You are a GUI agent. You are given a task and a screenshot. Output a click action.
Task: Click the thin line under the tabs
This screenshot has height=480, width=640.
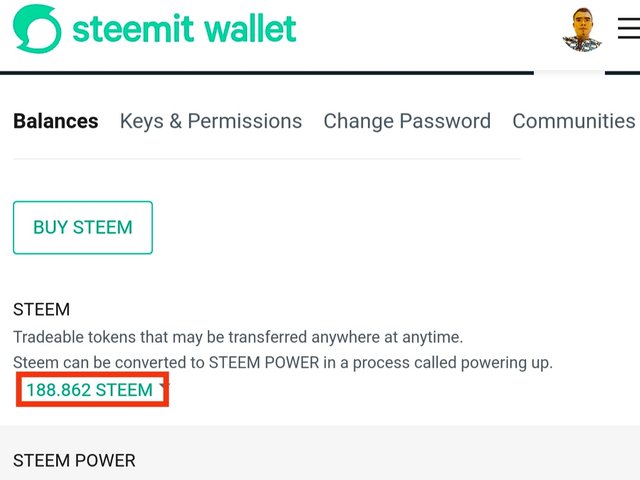[267, 158]
